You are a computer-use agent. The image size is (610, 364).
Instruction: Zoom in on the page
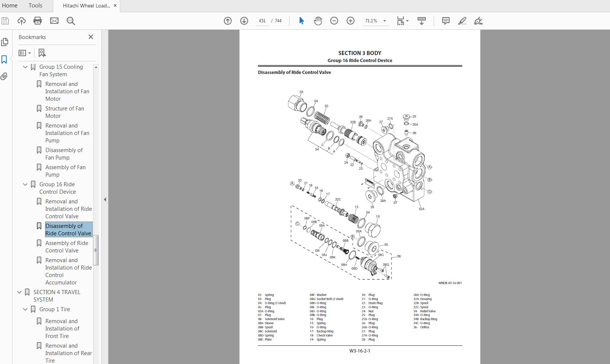click(x=350, y=21)
